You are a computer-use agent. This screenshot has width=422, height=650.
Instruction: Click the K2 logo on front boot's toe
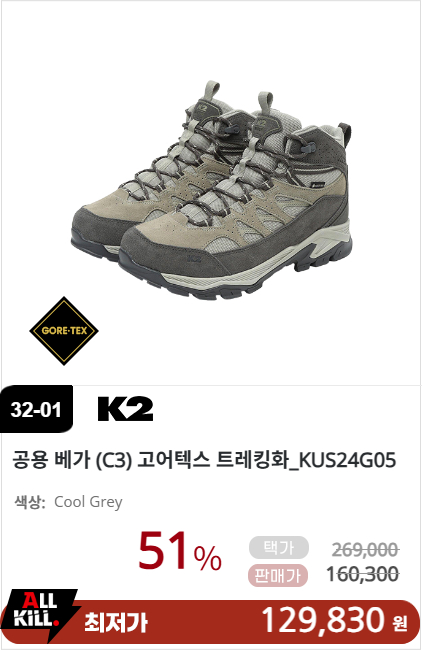pyautogui.click(x=194, y=259)
